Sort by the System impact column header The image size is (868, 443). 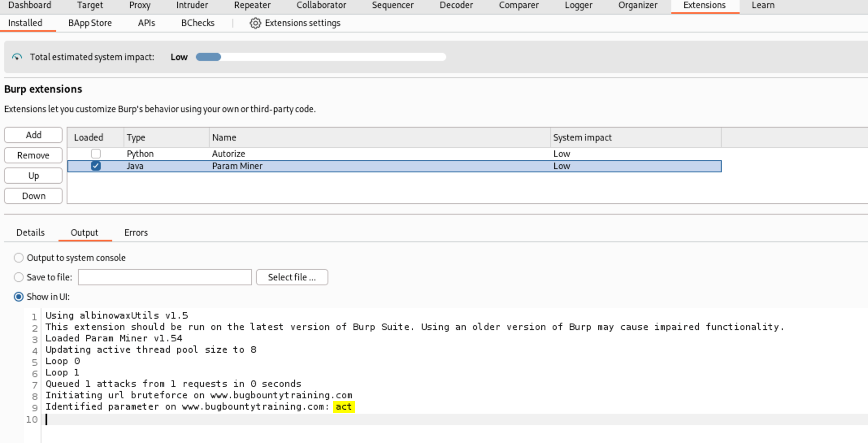coord(636,137)
